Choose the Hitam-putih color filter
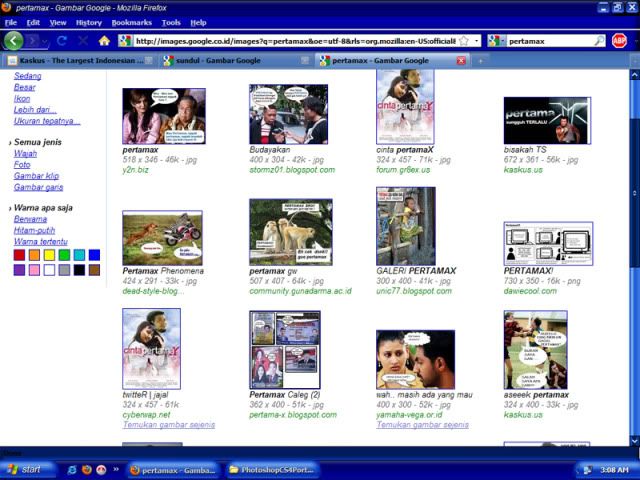 (x=34, y=231)
